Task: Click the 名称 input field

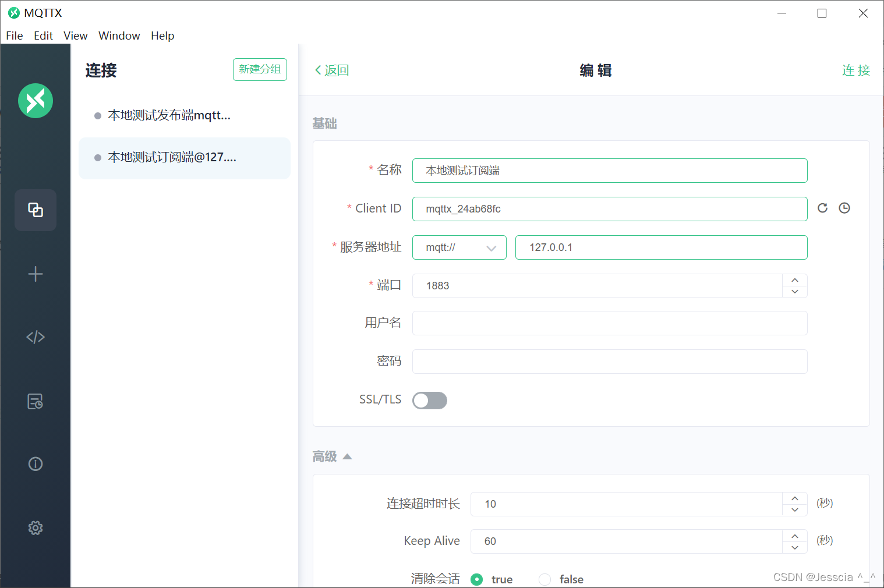Action: [x=610, y=171]
